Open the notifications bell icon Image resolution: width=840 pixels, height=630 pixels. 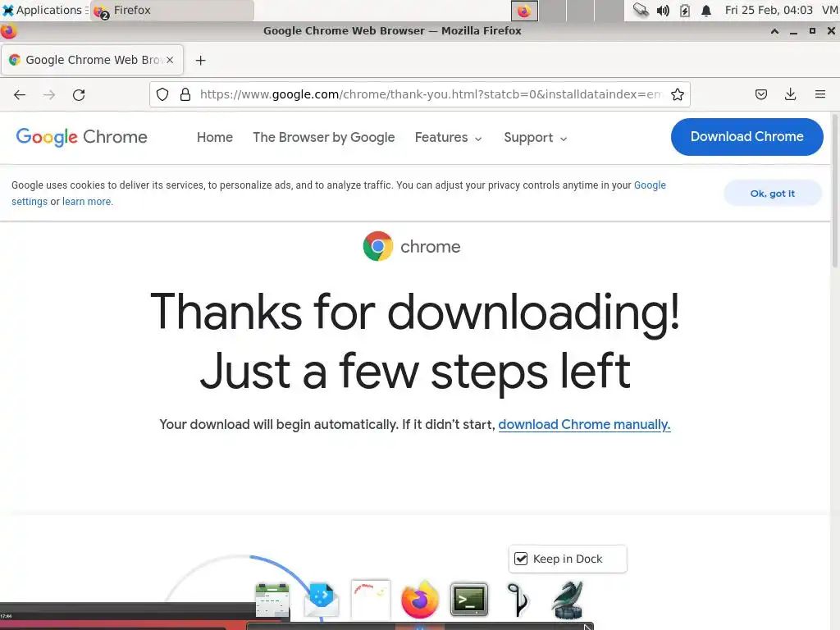coord(706,10)
